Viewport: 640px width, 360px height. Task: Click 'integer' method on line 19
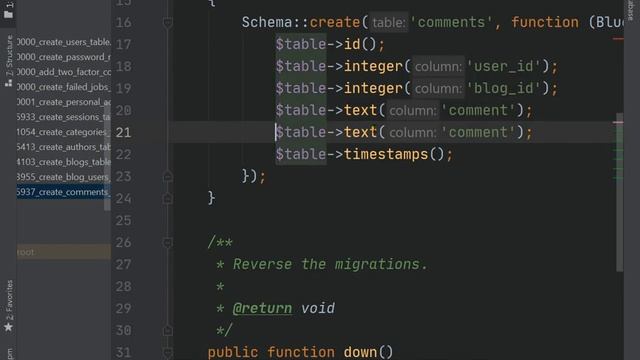[x=373, y=88]
